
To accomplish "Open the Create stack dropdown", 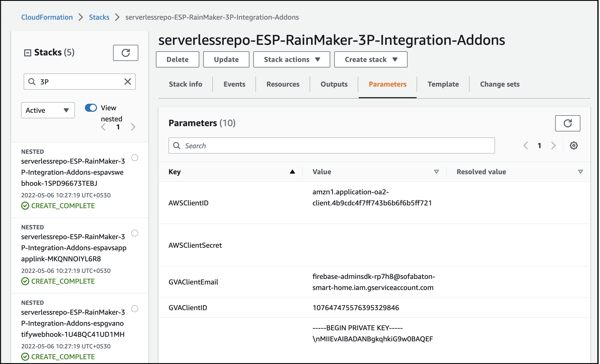I will pos(371,59).
